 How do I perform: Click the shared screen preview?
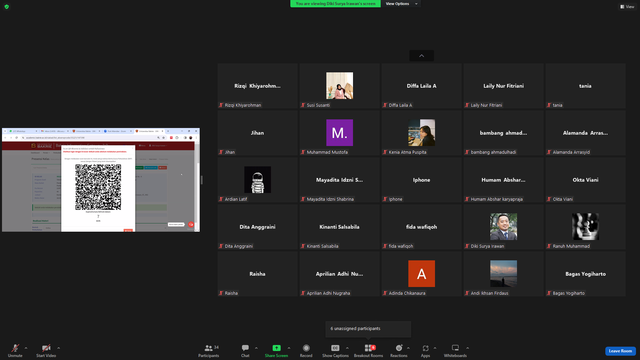(x=101, y=180)
